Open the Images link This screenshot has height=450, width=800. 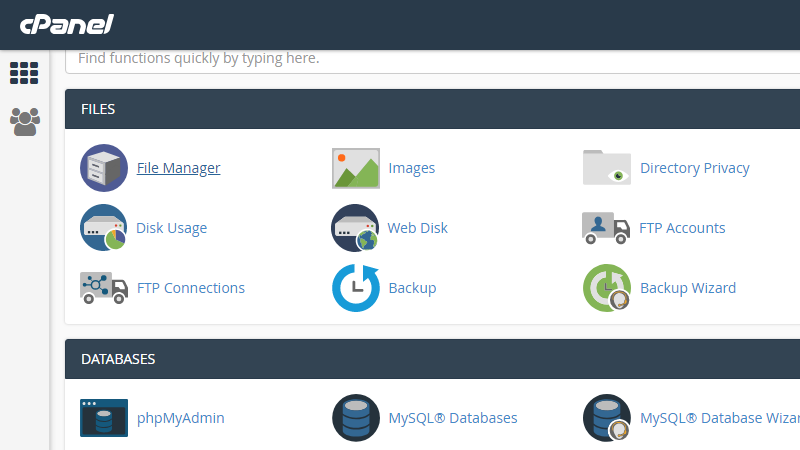point(412,168)
